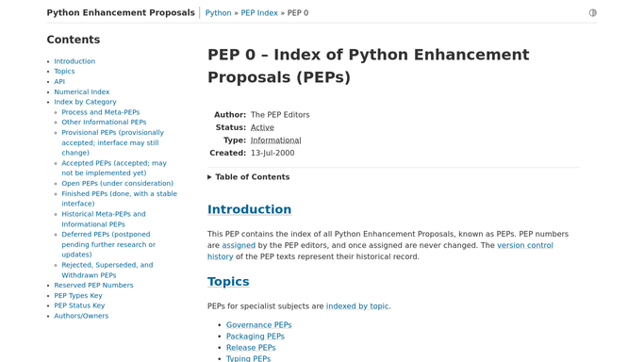The width and height of the screenshot is (644, 362).
Task: Click the Topics section heading link
Action: coord(228,282)
